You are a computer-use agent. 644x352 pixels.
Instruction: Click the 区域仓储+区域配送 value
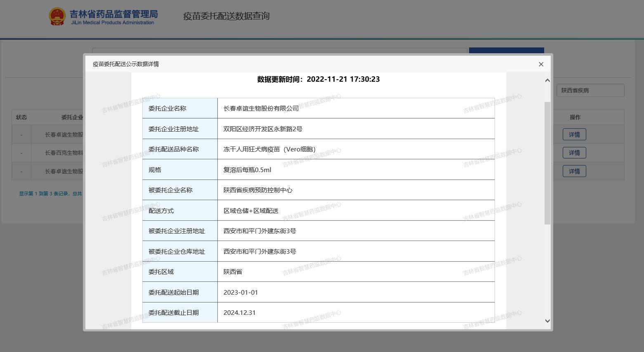point(251,210)
